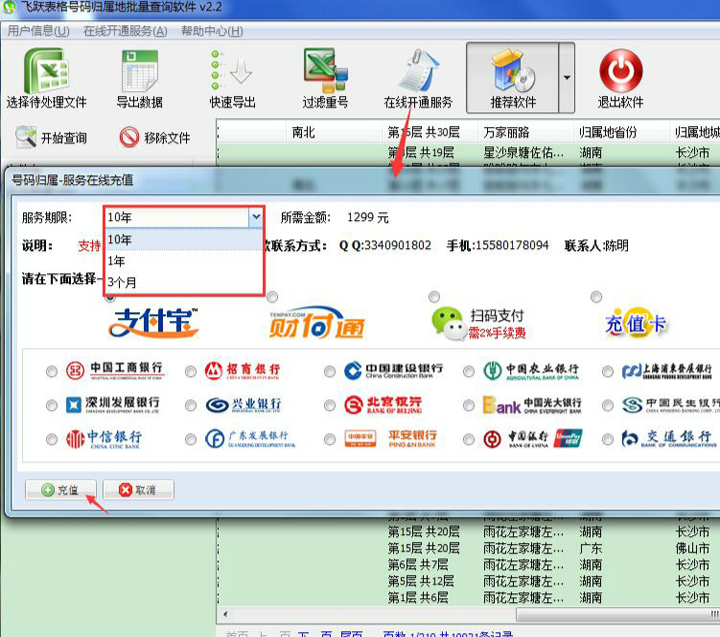Select the 中国民生银行 radio button
Screen dimensions: 720x637
[x=608, y=406]
